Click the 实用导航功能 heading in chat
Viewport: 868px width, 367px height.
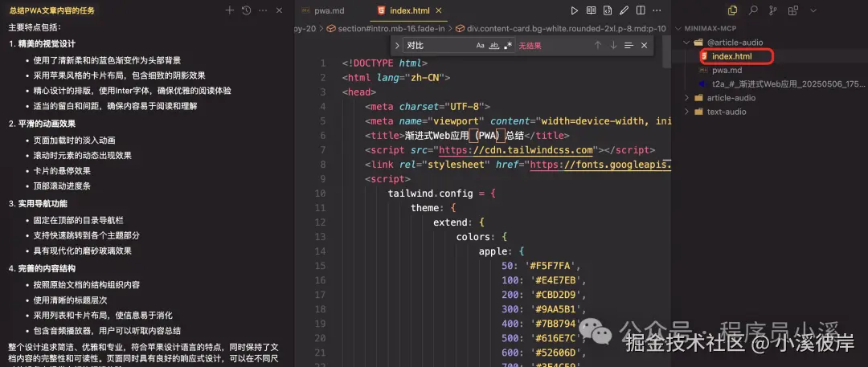click(43, 204)
